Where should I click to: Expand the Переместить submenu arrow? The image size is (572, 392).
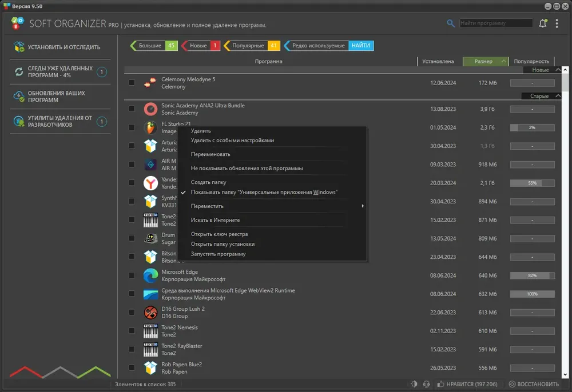tap(362, 206)
